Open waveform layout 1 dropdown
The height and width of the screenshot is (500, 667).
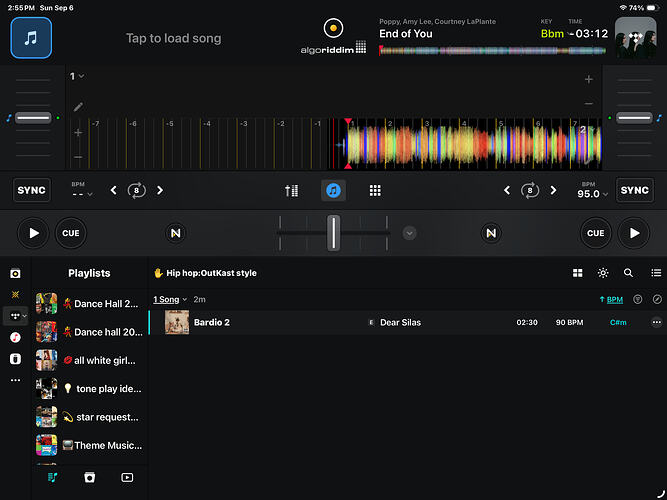(x=77, y=76)
